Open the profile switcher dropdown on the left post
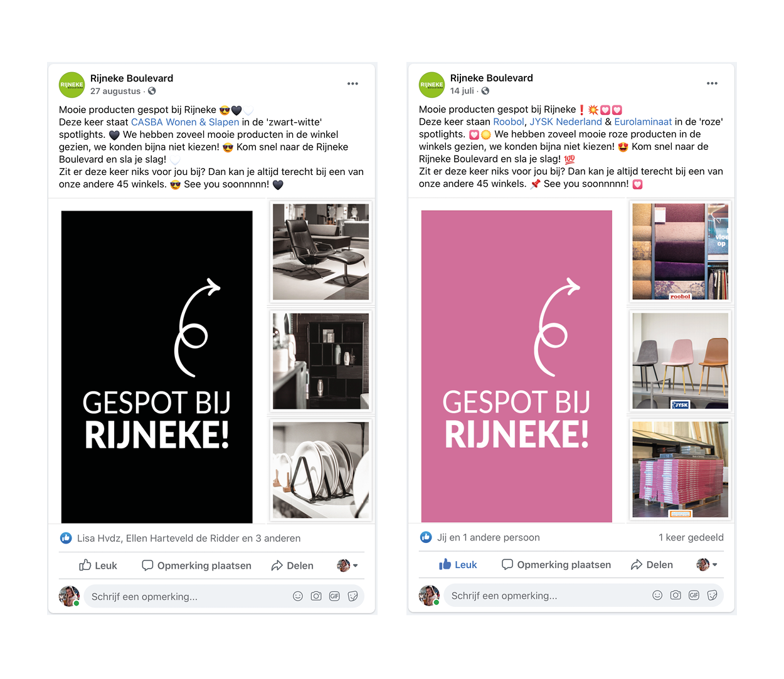 [347, 566]
